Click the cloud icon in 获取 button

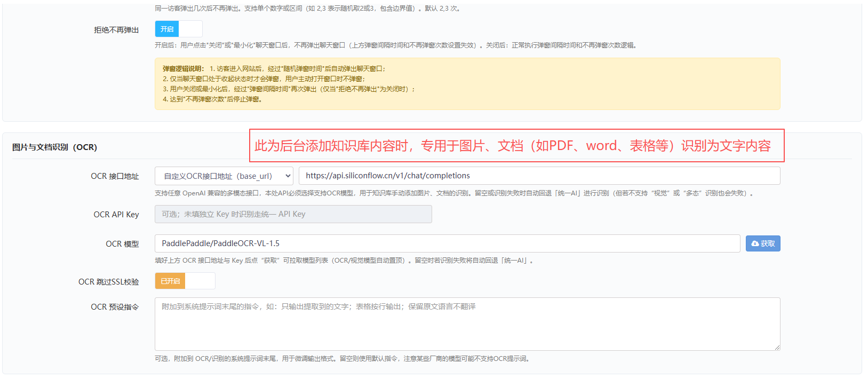[x=755, y=243]
